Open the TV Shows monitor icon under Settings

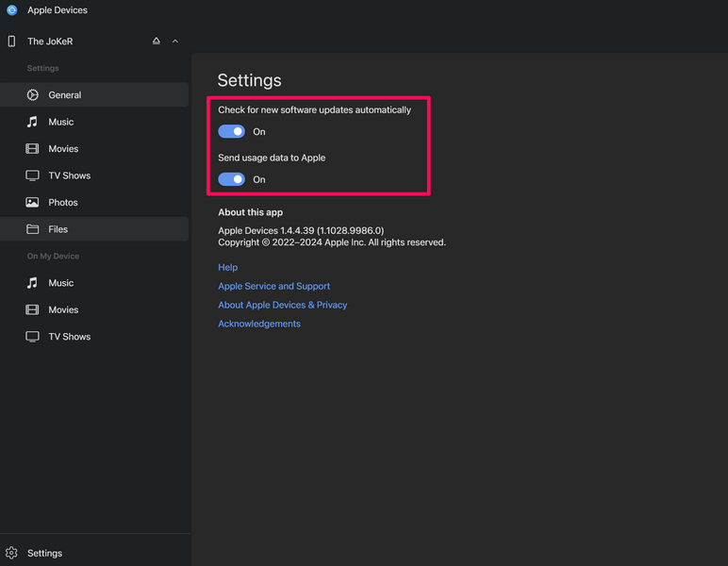pos(32,175)
